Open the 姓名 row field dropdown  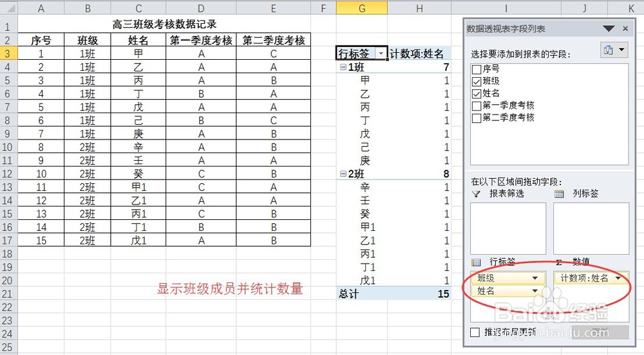coord(535,291)
